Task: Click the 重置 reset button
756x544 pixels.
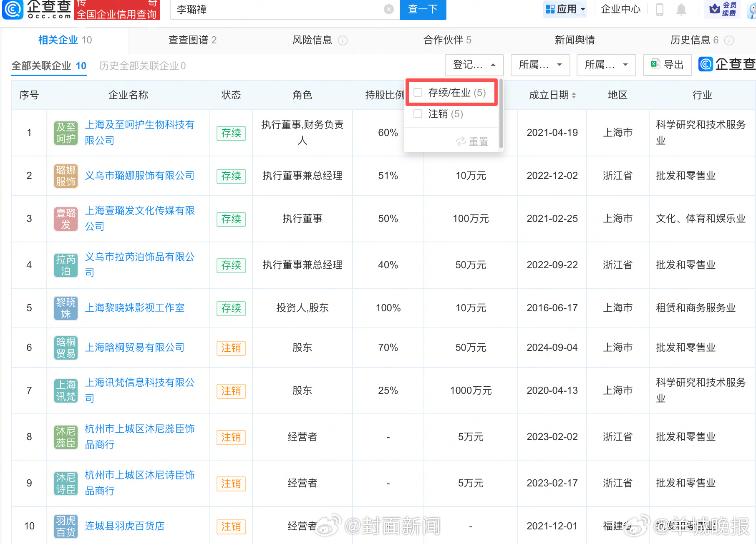Action: tap(472, 142)
